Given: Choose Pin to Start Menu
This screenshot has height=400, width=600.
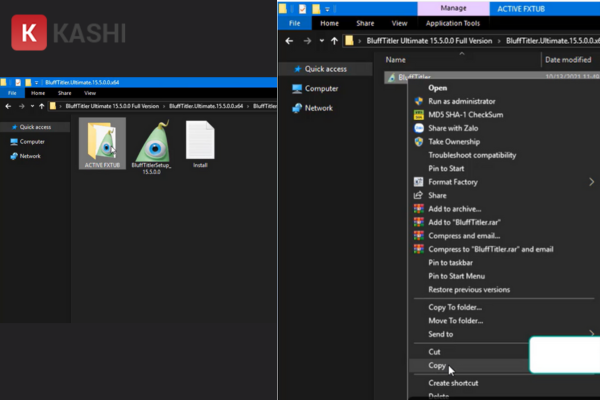Looking at the screenshot, I should click(x=456, y=276).
